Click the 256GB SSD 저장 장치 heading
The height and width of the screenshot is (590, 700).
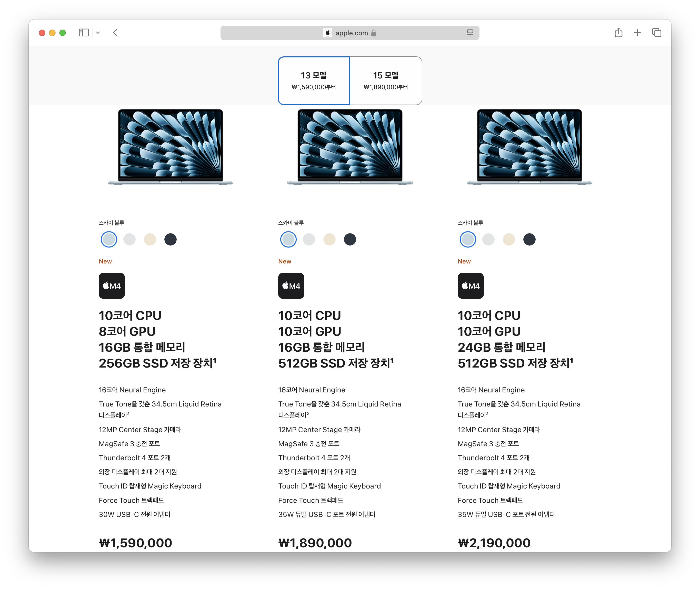(158, 363)
